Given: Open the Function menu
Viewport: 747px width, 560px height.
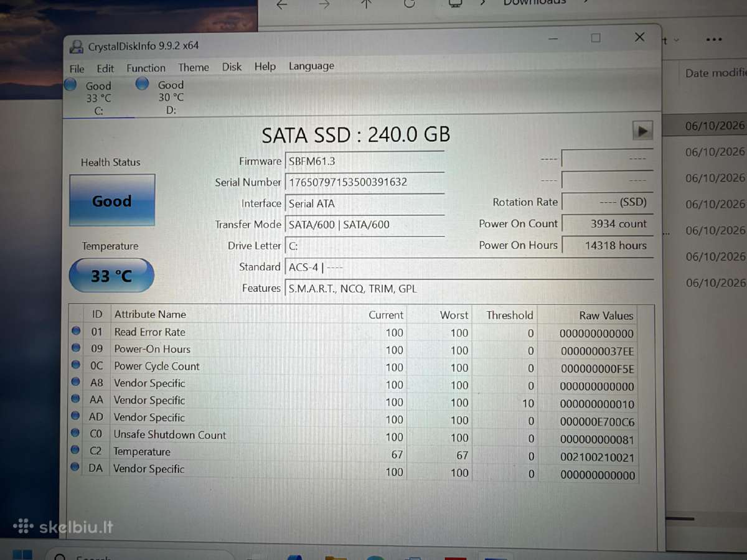Looking at the screenshot, I should click(x=146, y=68).
